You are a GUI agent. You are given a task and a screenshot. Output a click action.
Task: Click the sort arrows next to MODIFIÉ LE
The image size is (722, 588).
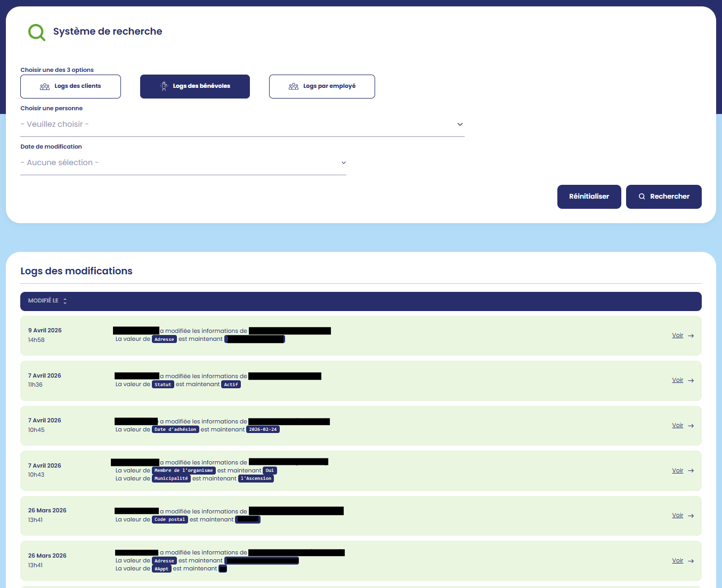pos(65,301)
